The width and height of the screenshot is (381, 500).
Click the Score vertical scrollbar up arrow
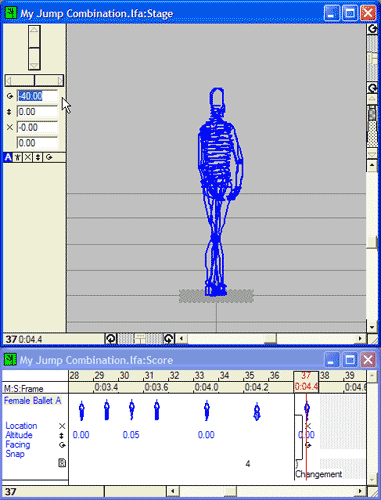click(x=372, y=376)
